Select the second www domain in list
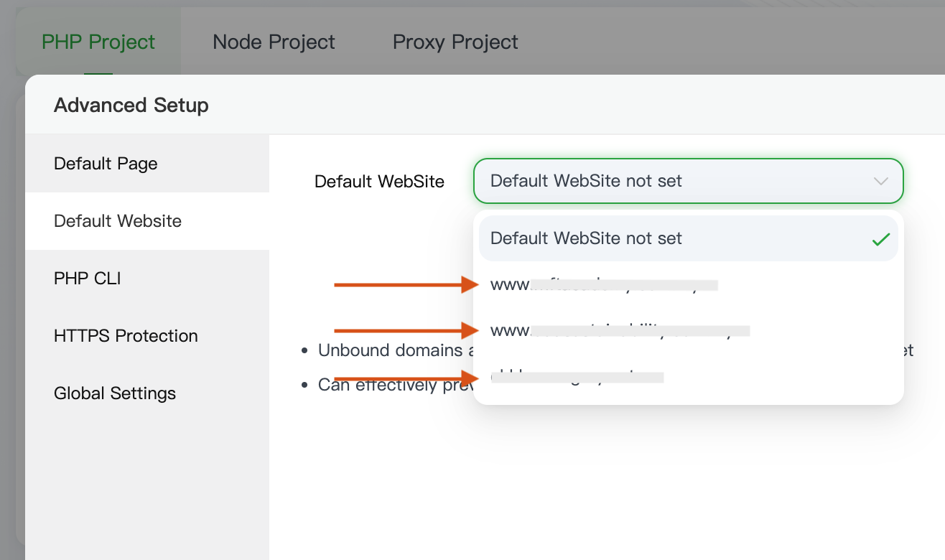This screenshot has height=560, width=945. (618, 331)
